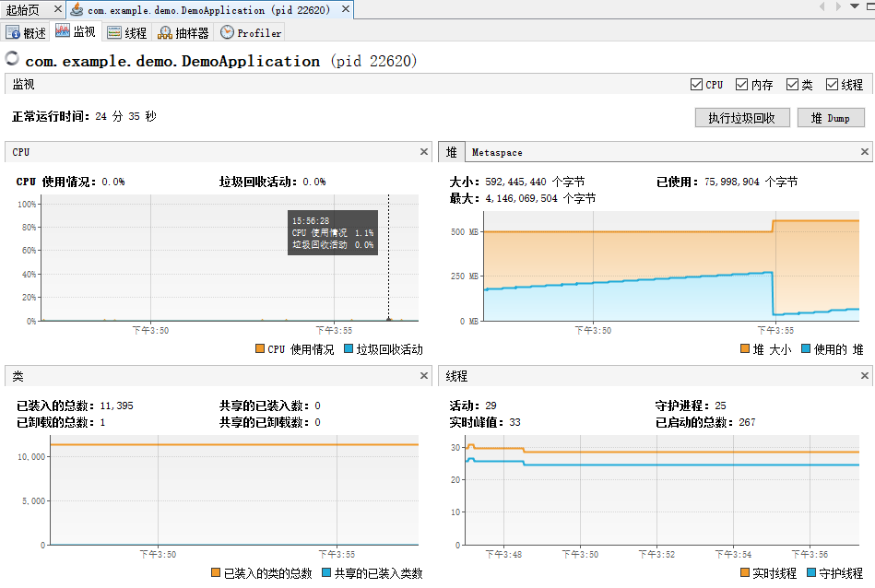The width and height of the screenshot is (875, 588).
Task: Click the Profiler tab clock icon
Action: [x=227, y=32]
